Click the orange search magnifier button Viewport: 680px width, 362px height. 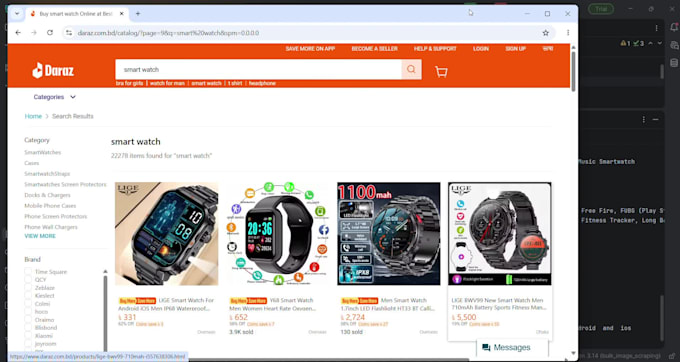[411, 69]
